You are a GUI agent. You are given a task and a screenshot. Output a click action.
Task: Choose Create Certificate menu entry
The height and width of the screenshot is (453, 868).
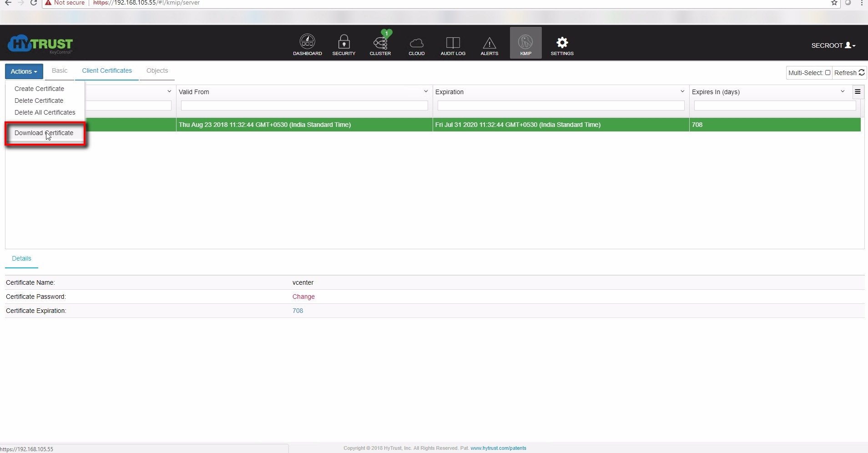click(x=39, y=89)
